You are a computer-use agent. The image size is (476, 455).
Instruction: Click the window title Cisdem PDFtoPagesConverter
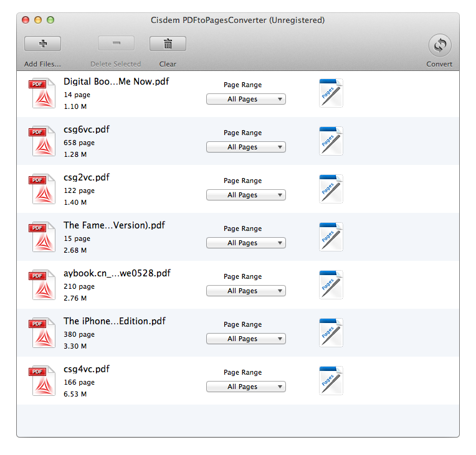pos(238,21)
